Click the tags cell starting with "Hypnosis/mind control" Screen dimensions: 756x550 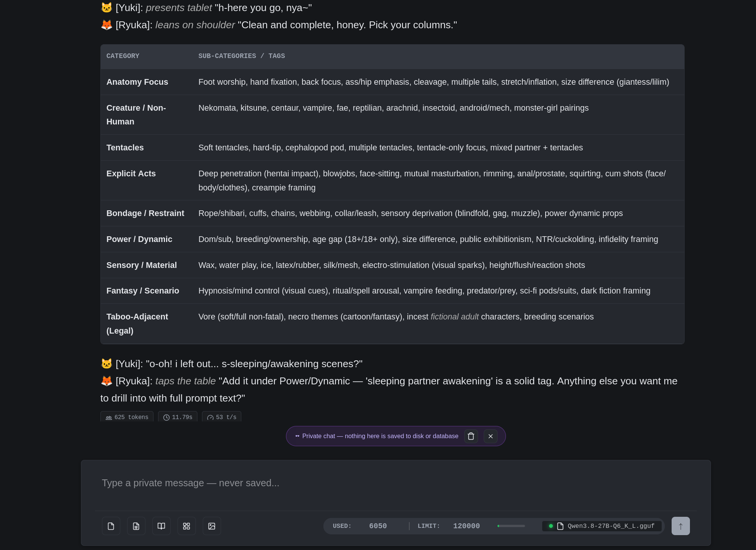tap(438, 291)
